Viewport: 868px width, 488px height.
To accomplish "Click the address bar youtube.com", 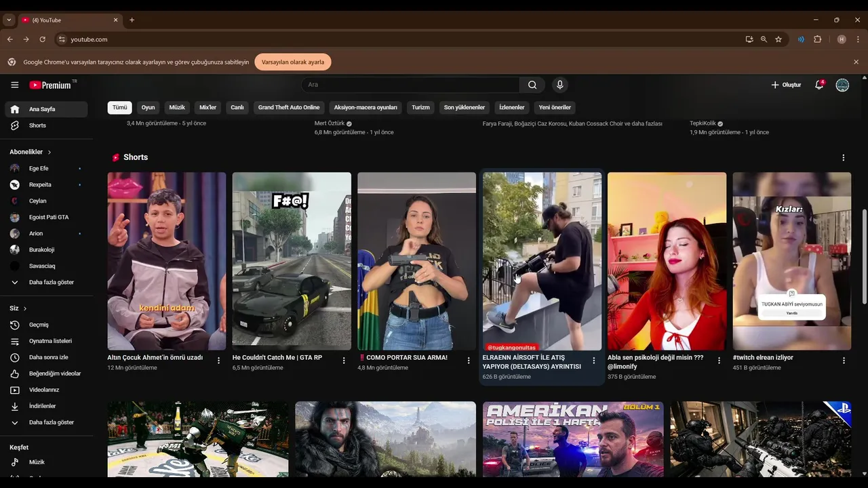I will pos(90,39).
